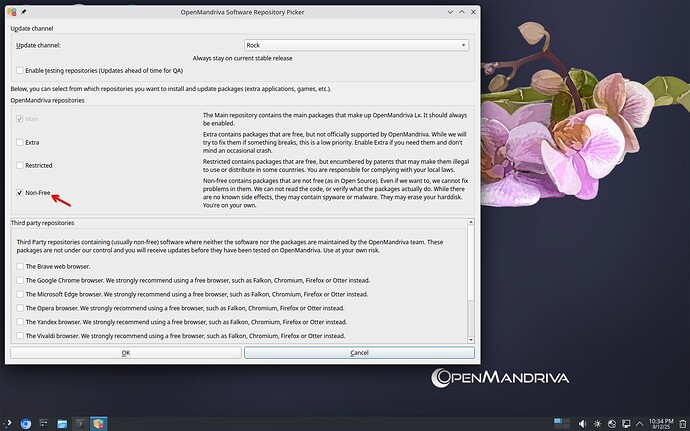The image size is (690, 431).
Task: Tick the Brave web browser repository
Action: coord(20,267)
